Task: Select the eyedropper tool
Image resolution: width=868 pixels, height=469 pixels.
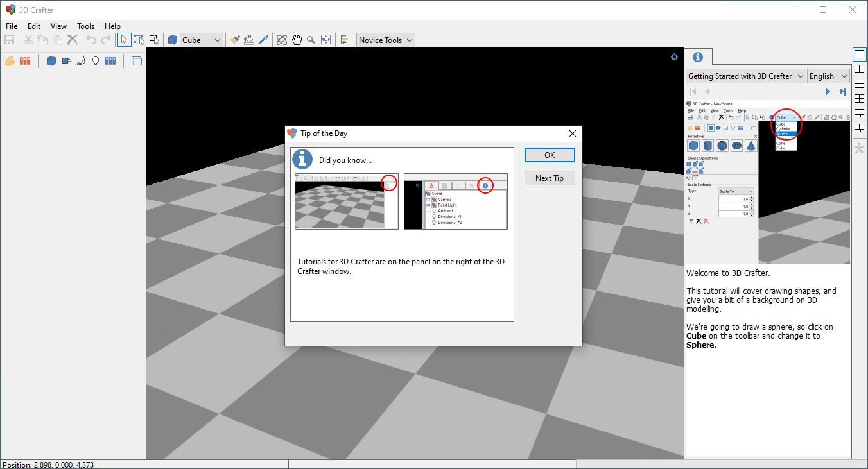Action: click(263, 40)
